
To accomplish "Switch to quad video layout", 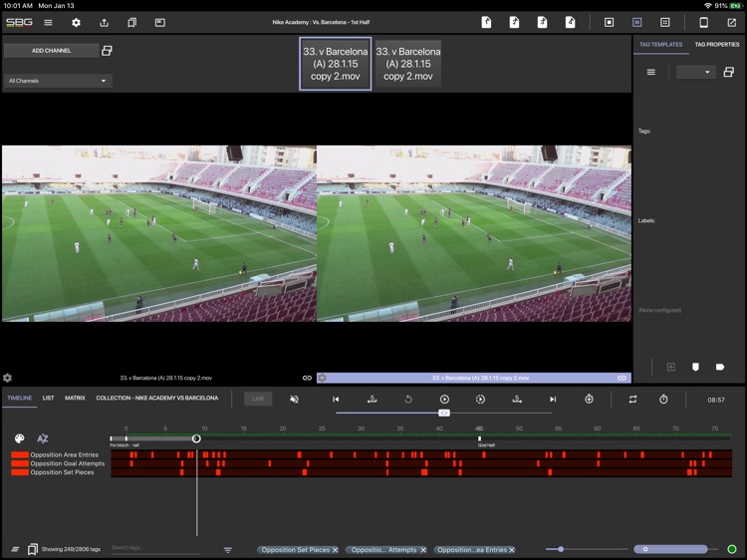I will [x=665, y=22].
